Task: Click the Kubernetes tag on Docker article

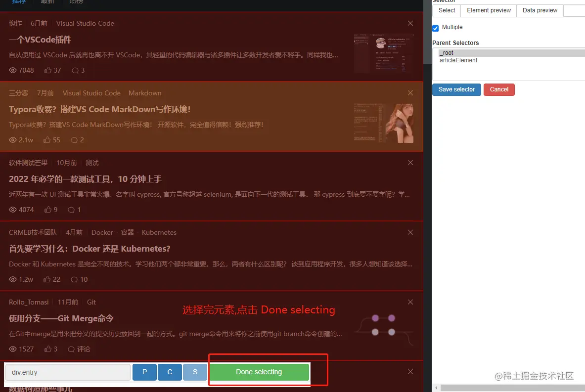Action: (159, 232)
